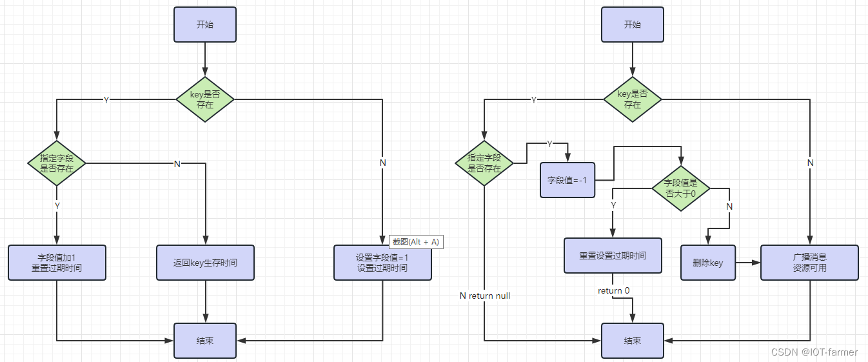Click the 字段值加1 重置过期时间 box
Screen dimensions: 868x362
pos(57,263)
